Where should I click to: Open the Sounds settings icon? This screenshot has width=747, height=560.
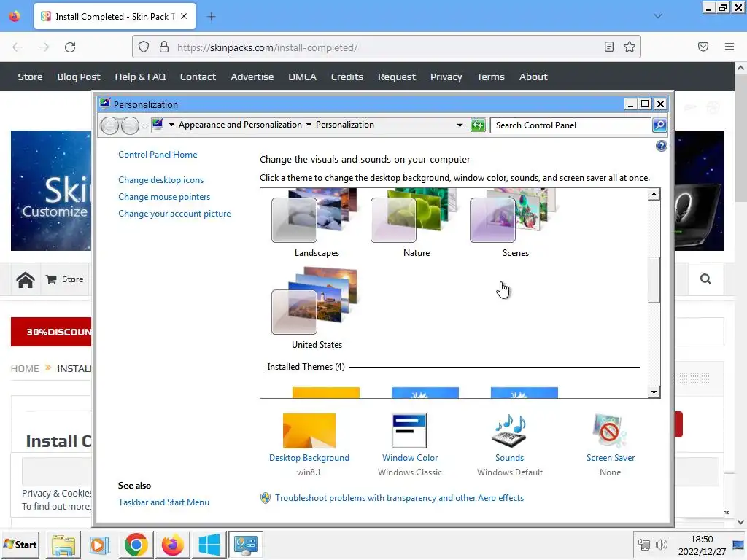(x=509, y=430)
